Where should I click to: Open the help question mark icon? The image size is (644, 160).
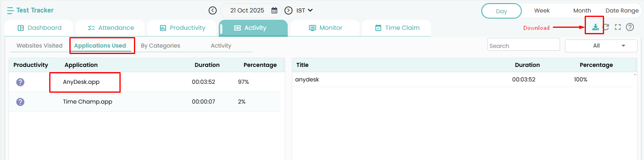click(x=630, y=27)
